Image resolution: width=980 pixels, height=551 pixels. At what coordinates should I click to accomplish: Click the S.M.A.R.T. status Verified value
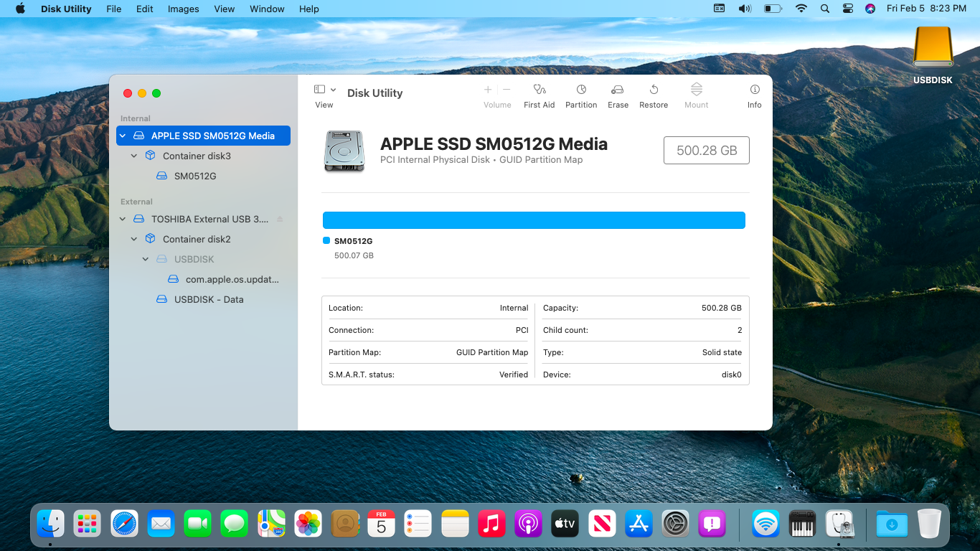coord(514,375)
